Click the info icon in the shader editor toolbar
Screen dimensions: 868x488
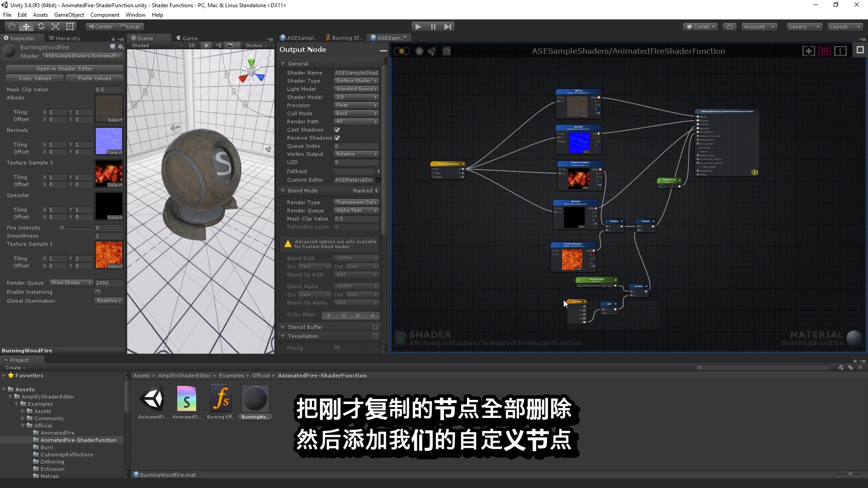[840, 51]
